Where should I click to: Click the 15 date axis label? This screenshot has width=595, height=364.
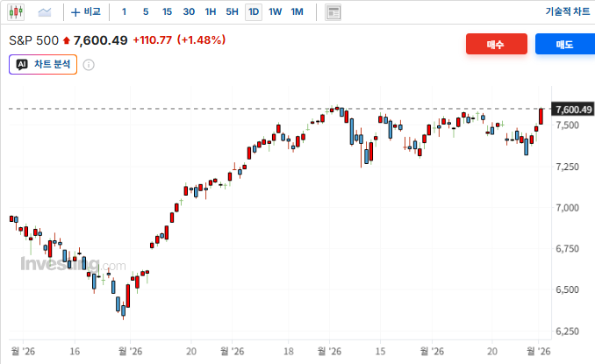(x=380, y=352)
